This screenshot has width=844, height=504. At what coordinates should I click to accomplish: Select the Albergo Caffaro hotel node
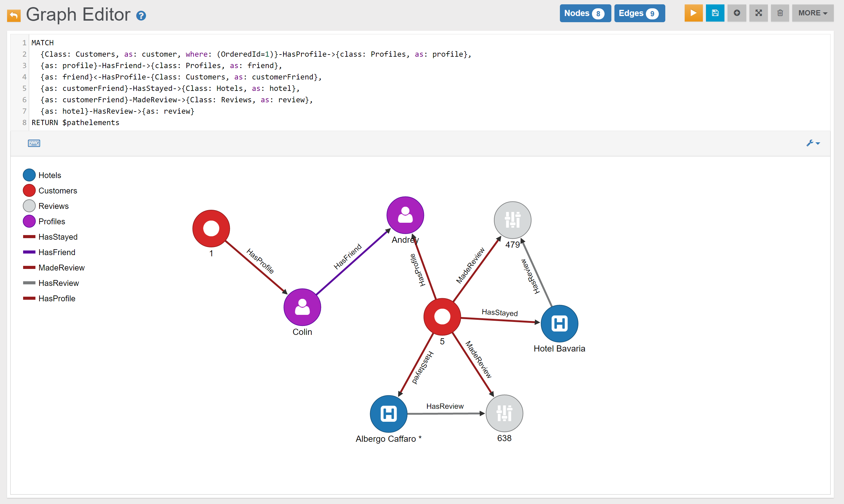pyautogui.click(x=388, y=414)
